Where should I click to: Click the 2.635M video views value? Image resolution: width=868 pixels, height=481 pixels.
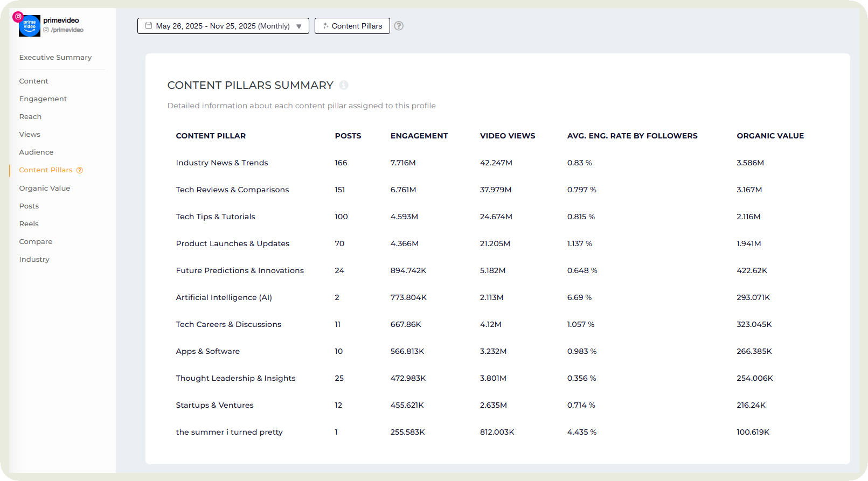[x=494, y=405]
